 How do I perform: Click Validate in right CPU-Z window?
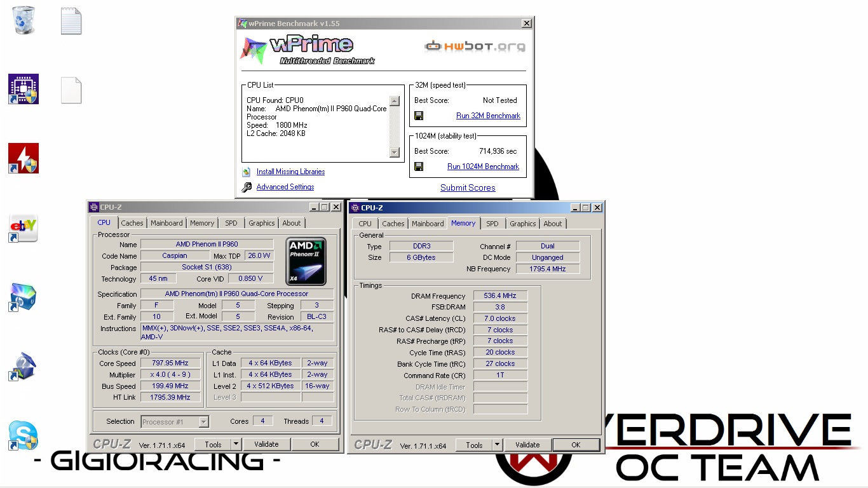click(x=528, y=445)
